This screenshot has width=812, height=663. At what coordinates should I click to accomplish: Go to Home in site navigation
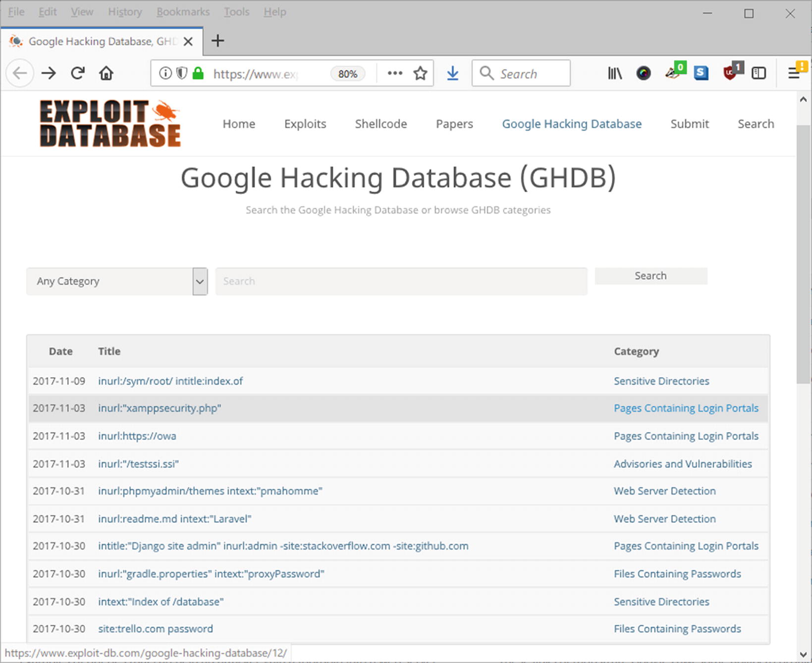(239, 124)
